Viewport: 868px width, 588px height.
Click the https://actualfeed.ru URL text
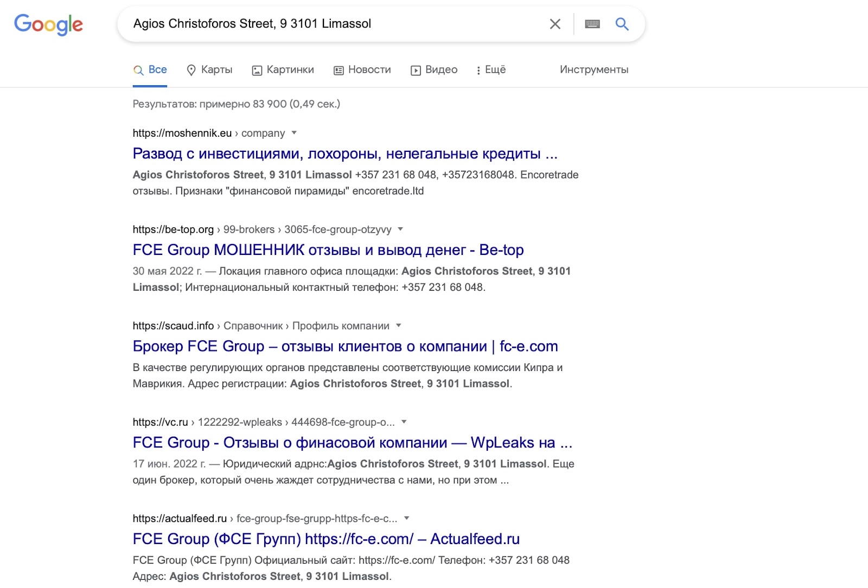pos(180,519)
